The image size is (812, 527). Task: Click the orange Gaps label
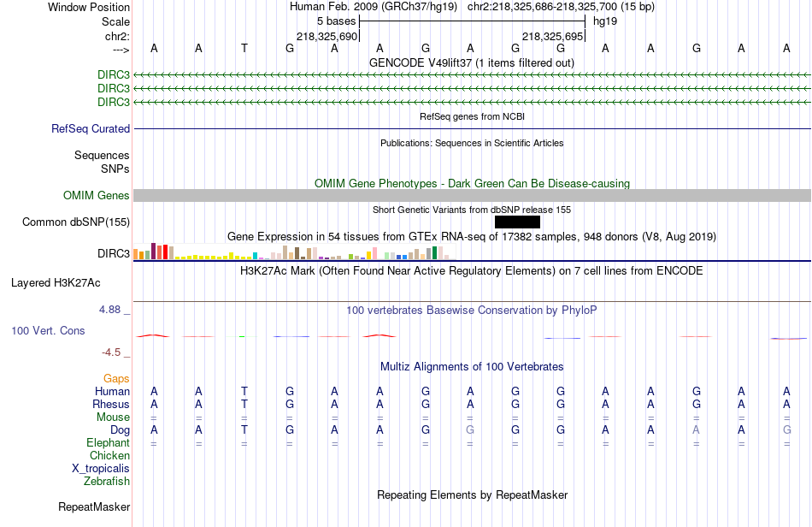pos(116,379)
